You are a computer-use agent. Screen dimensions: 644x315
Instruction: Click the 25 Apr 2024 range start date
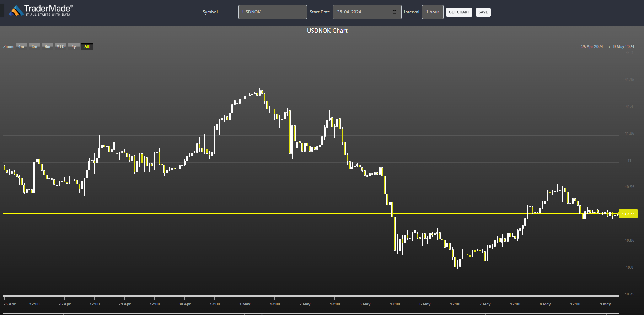pyautogui.click(x=592, y=47)
